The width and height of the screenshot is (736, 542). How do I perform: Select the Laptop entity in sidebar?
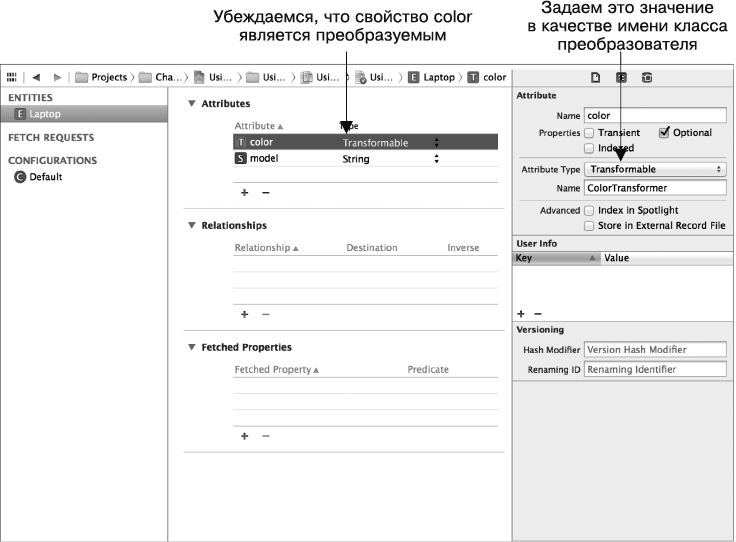pos(44,115)
